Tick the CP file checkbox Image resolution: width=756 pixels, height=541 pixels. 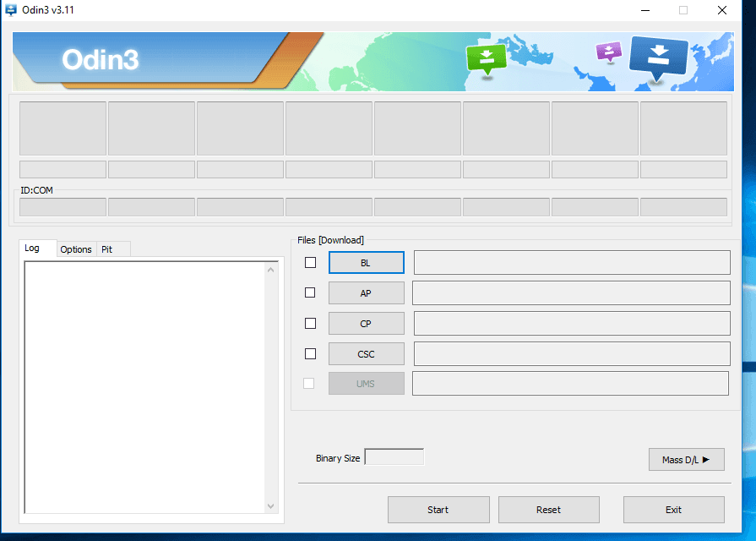[311, 324]
